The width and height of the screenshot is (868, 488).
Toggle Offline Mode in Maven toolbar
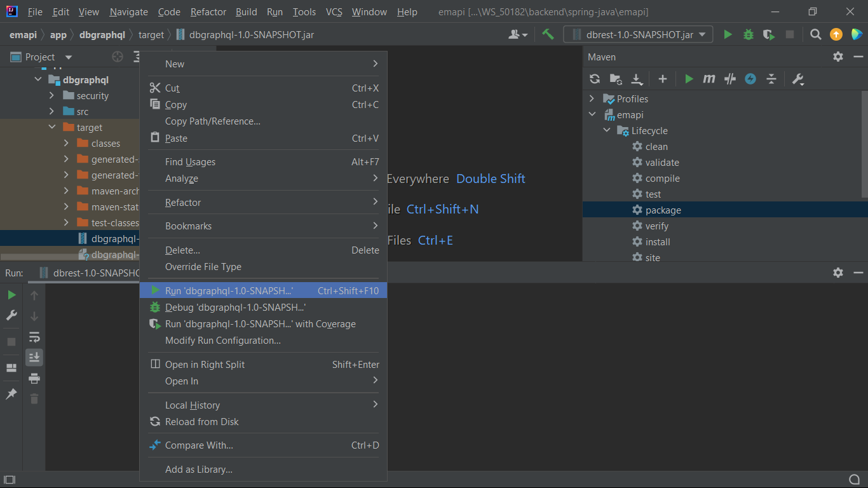(x=730, y=79)
